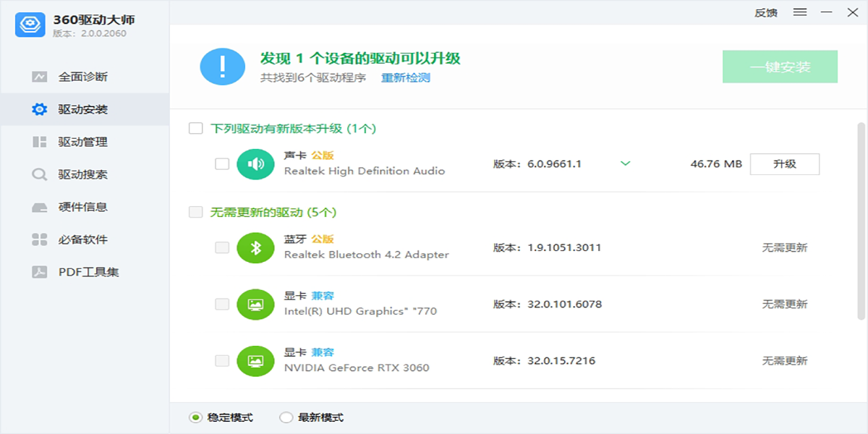The image size is (868, 434).
Task: Open the 必备软件 section
Action: 85,239
